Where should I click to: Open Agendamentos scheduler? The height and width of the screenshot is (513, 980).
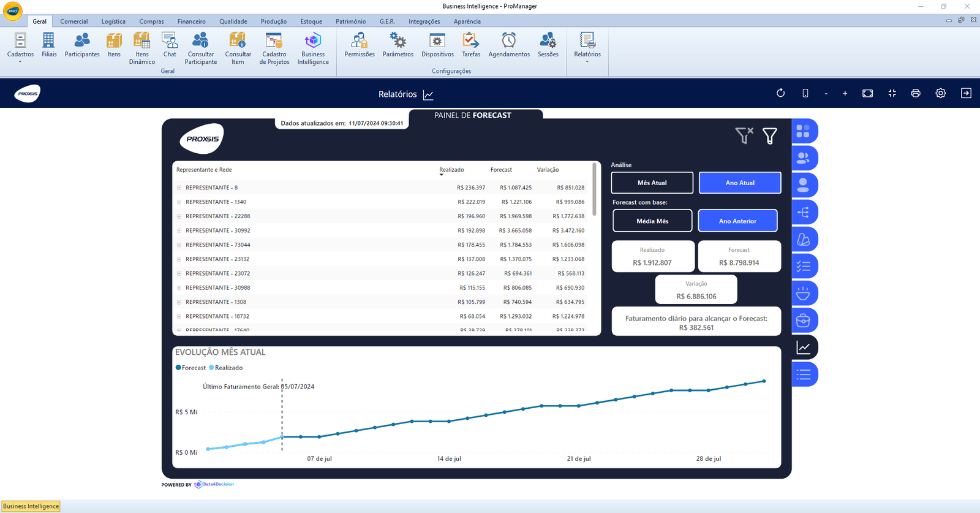509,45
